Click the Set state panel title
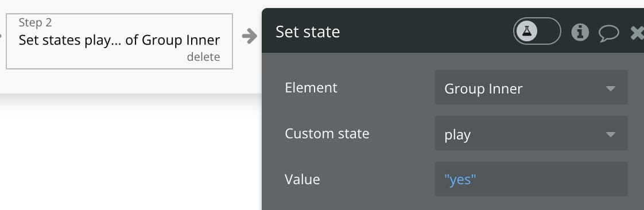Image resolution: width=644 pixels, height=210 pixels. [x=308, y=32]
